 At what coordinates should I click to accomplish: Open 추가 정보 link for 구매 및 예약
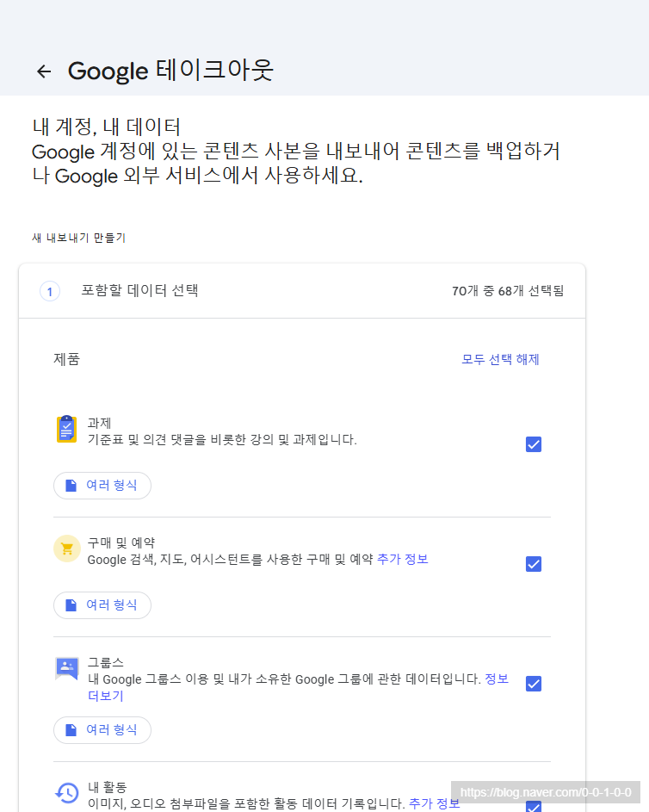pos(403,560)
